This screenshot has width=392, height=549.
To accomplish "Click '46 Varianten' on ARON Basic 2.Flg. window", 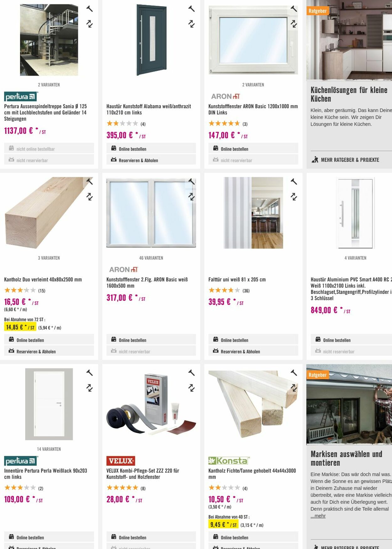I will coord(151,258).
